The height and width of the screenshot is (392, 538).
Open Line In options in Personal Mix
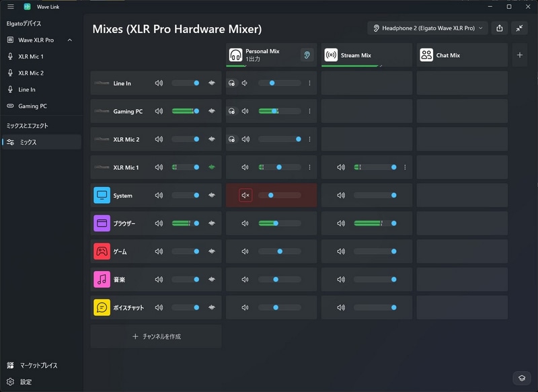tap(309, 83)
